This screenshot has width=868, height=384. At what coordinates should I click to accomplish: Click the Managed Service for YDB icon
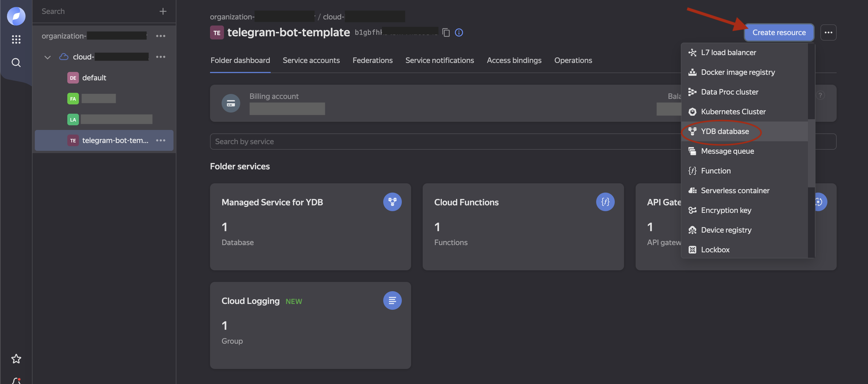click(x=392, y=202)
